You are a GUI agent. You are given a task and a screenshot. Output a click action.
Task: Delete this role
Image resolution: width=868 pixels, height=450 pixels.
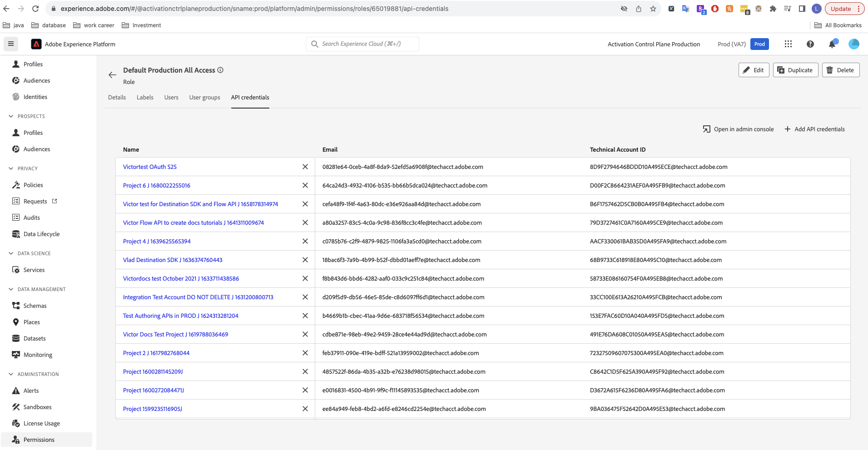tap(840, 70)
